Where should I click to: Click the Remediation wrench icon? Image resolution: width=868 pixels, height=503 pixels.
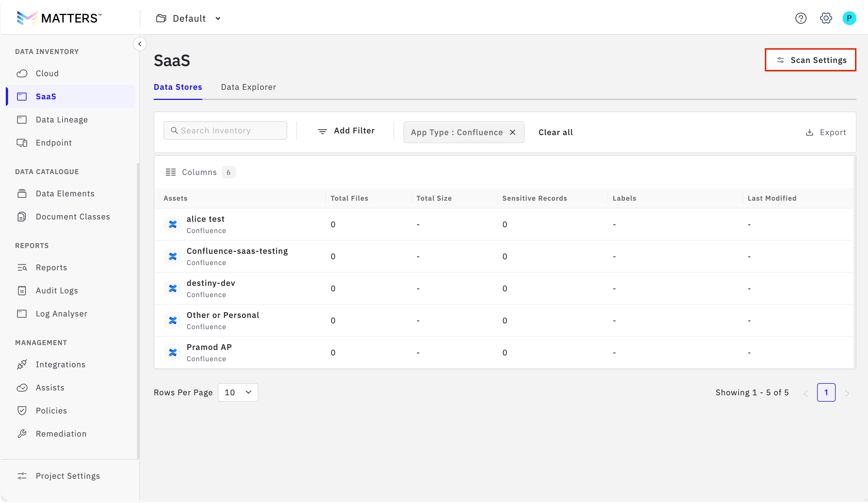(22, 433)
